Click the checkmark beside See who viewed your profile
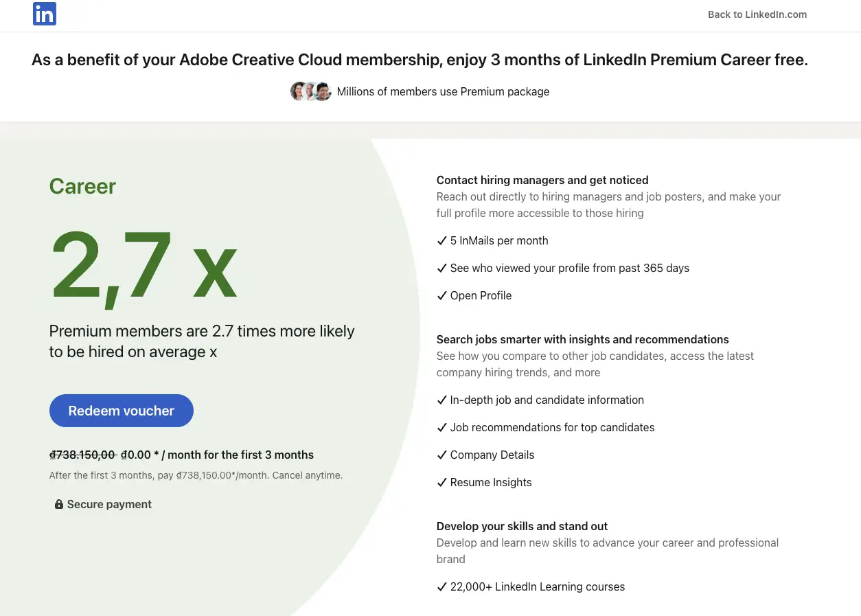The width and height of the screenshot is (861, 616). (x=442, y=268)
